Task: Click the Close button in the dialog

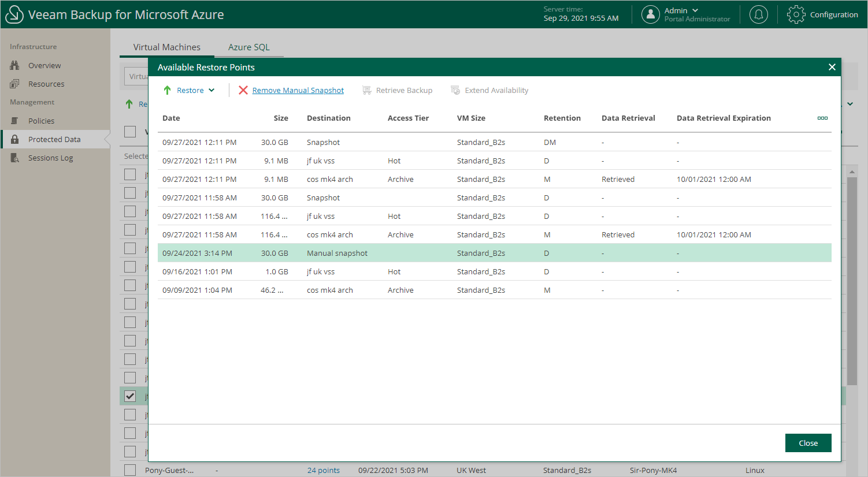Action: (808, 443)
